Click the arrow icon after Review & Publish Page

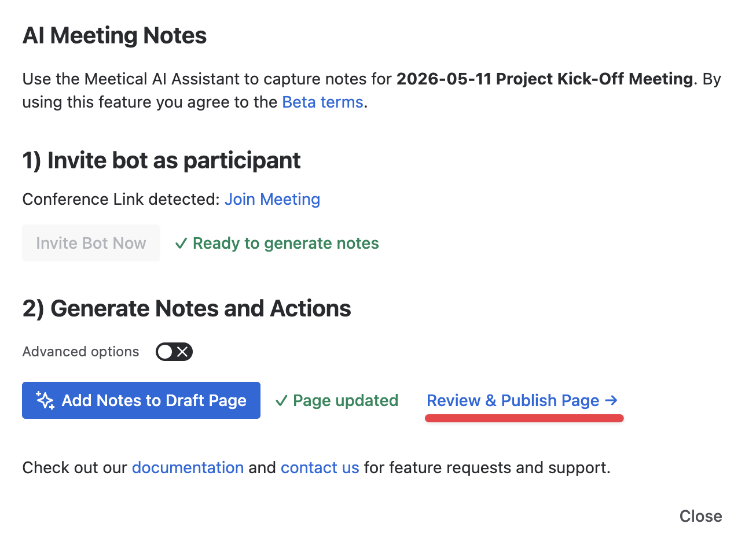coord(611,400)
